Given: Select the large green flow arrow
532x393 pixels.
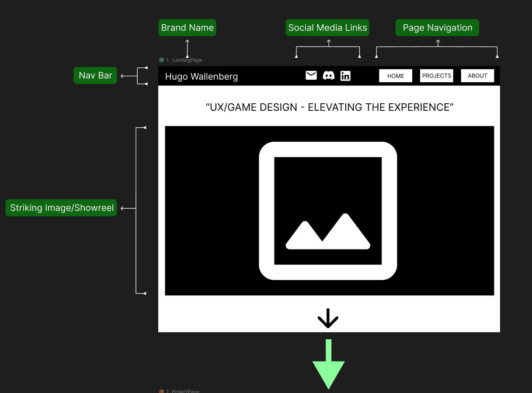Looking at the screenshot, I should coord(328,364).
